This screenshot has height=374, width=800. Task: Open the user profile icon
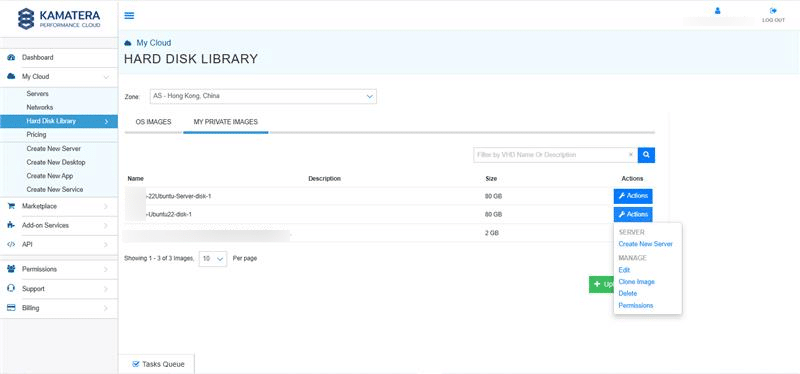tap(717, 11)
